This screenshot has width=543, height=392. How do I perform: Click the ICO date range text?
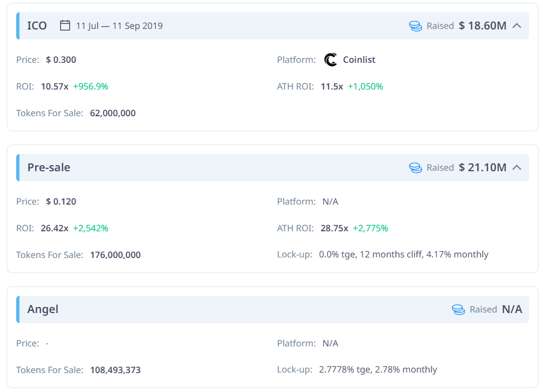[119, 26]
